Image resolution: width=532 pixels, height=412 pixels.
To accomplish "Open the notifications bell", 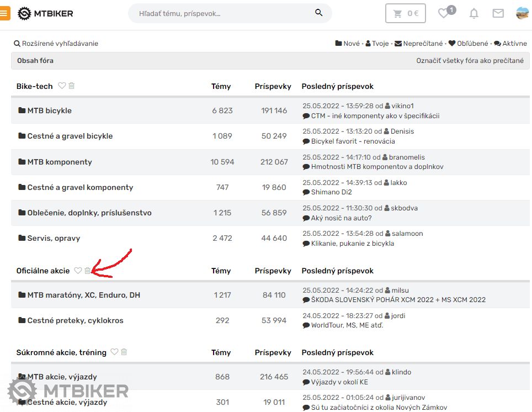I will [474, 13].
